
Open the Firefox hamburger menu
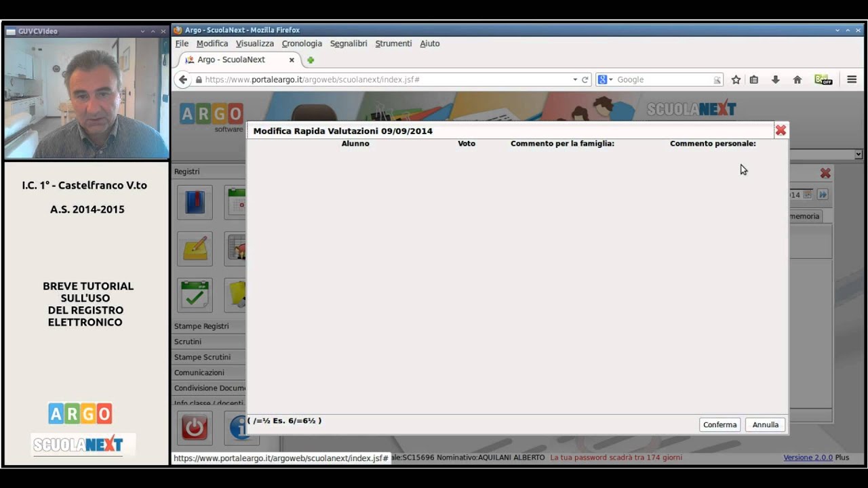tap(852, 79)
